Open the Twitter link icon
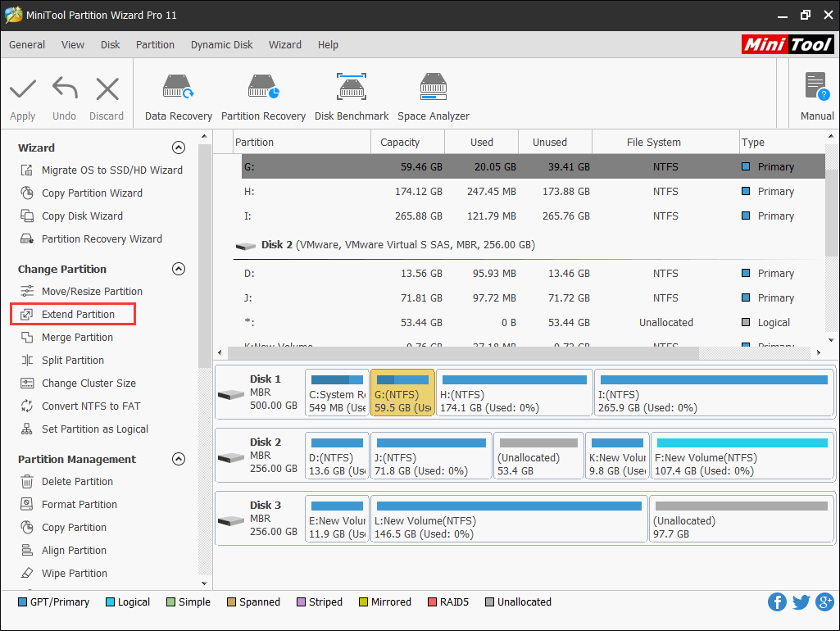 click(x=801, y=602)
